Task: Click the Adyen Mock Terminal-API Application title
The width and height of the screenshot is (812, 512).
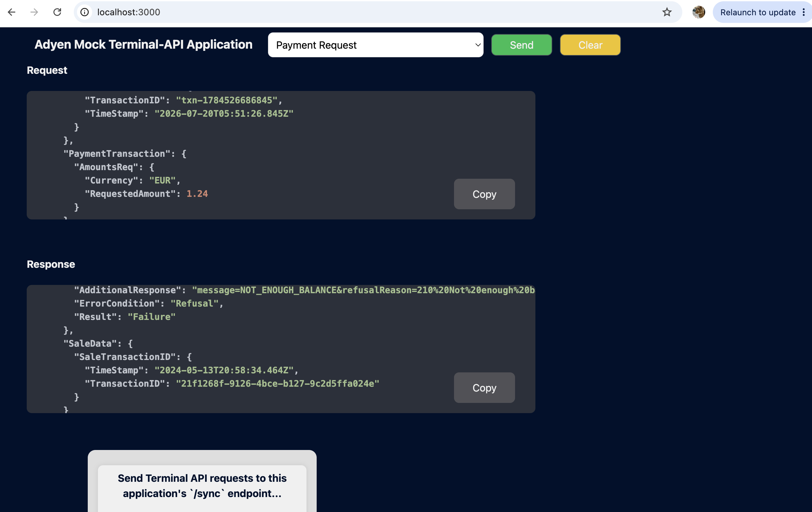Action: (x=143, y=45)
